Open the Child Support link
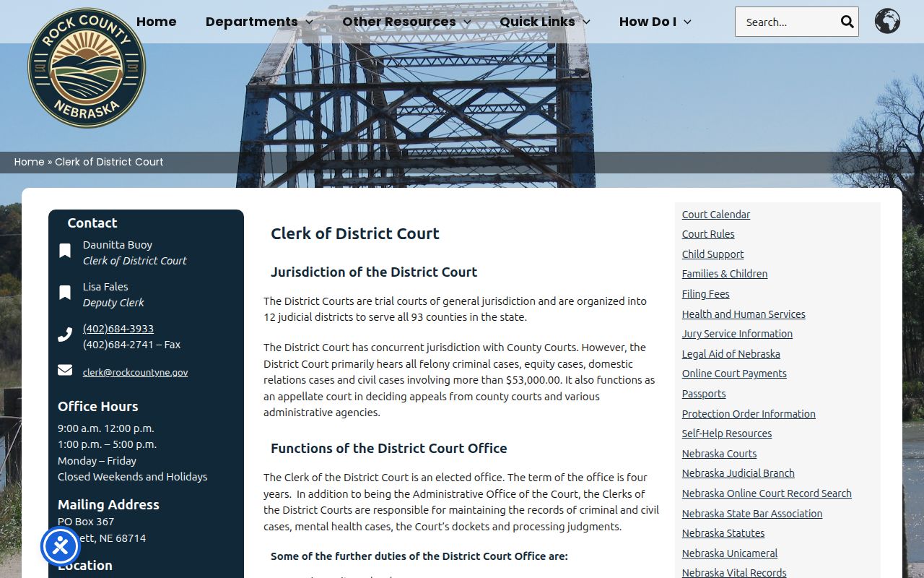This screenshot has height=578, width=924. click(x=712, y=254)
